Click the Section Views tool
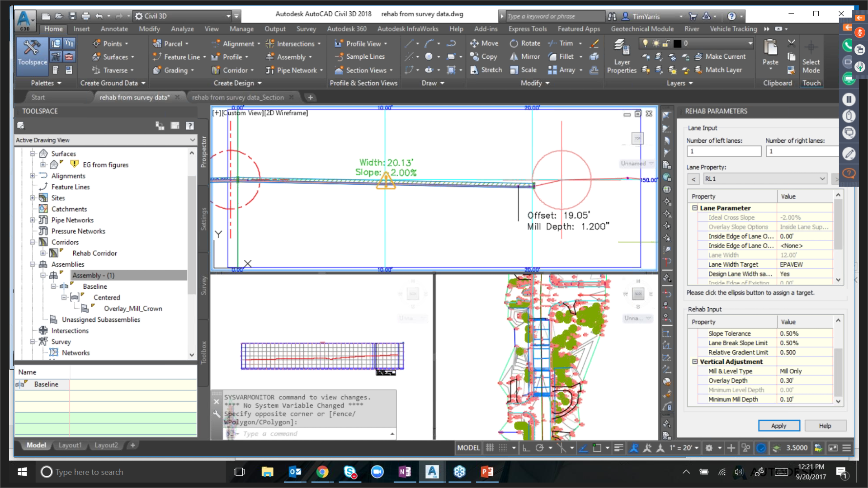The image size is (868, 488). click(x=363, y=70)
